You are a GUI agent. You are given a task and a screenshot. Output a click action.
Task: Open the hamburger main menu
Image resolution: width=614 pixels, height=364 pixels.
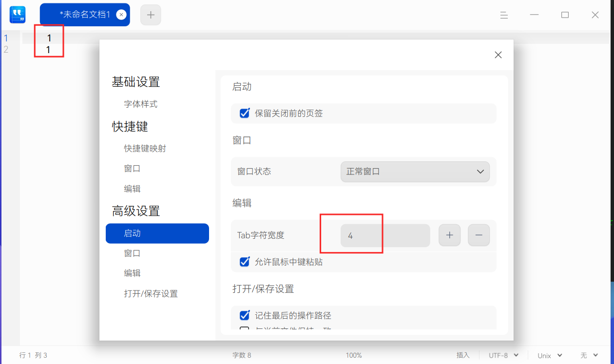point(504,15)
